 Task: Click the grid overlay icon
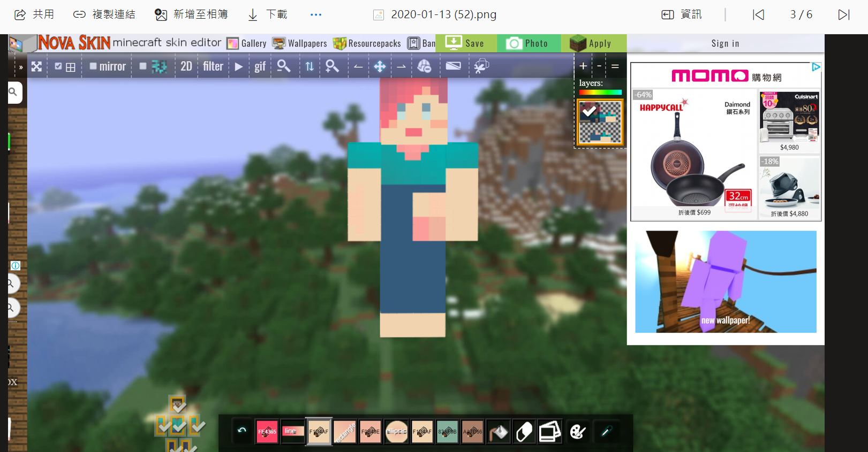click(71, 67)
